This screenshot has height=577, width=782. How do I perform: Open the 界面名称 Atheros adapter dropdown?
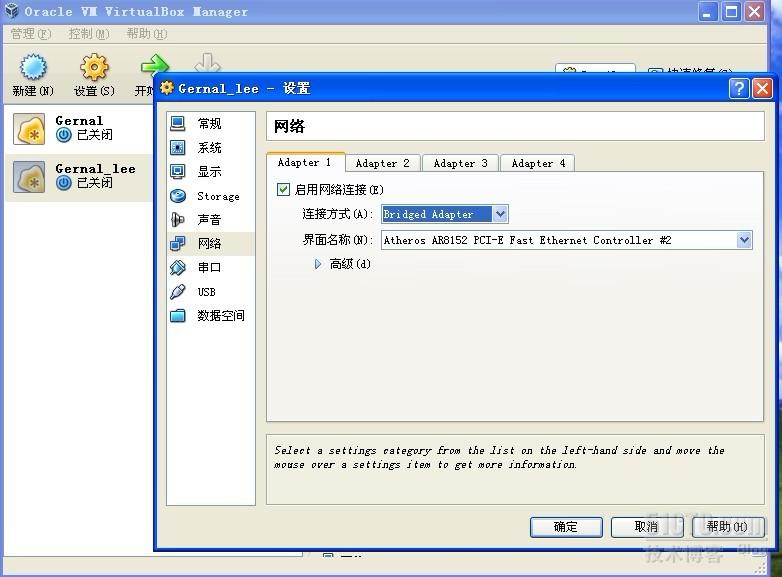pyautogui.click(x=567, y=240)
